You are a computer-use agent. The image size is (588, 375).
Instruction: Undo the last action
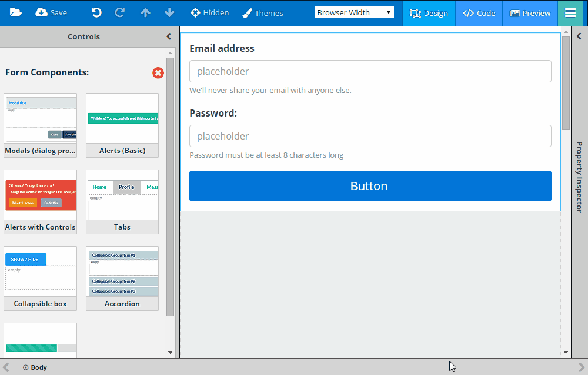(96, 12)
